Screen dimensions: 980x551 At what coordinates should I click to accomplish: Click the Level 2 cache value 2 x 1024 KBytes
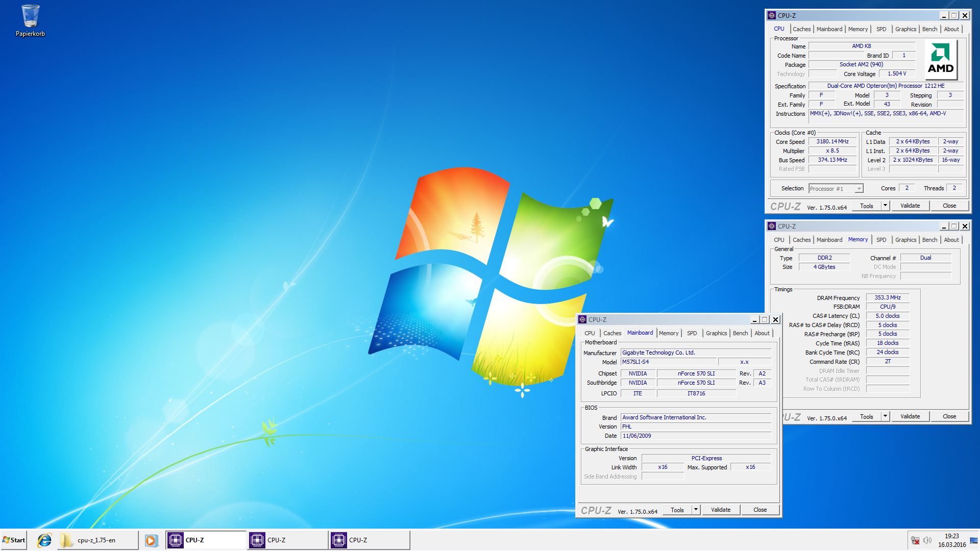coord(913,160)
